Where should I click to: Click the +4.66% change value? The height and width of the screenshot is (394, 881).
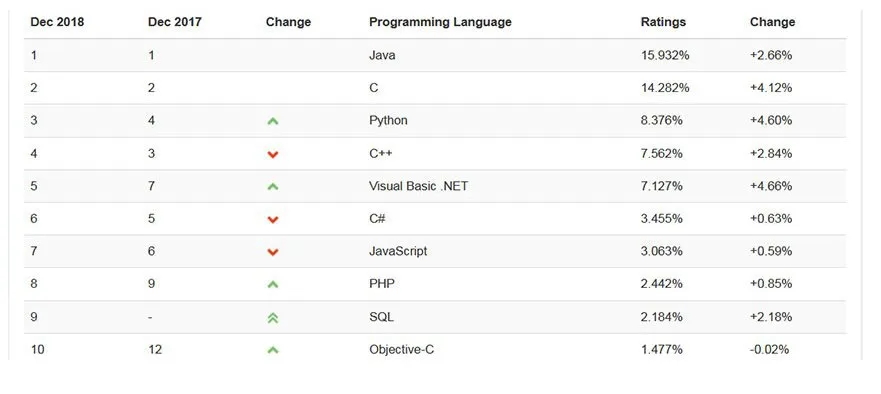click(x=771, y=186)
